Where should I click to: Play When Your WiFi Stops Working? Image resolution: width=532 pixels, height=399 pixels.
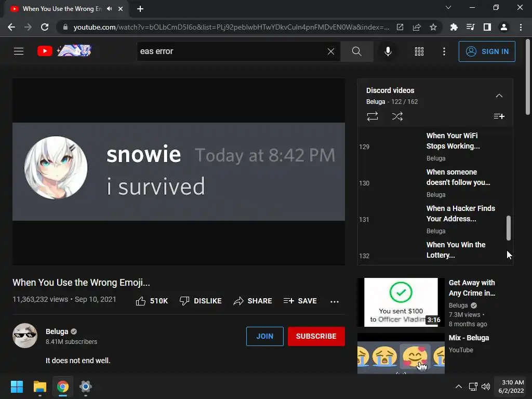[434, 147]
